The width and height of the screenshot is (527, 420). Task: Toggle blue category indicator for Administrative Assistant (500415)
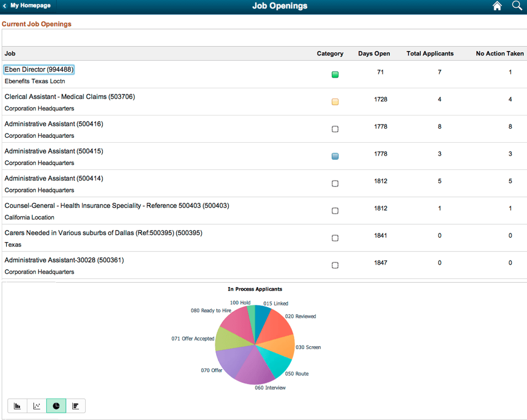[x=335, y=156]
